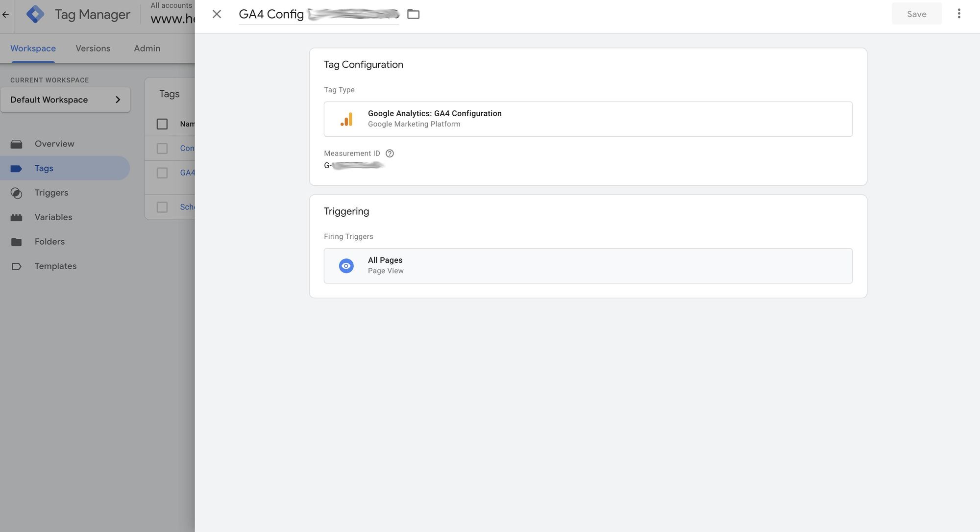Switch to the Workspace tab
The width and height of the screenshot is (980, 532).
pos(33,48)
